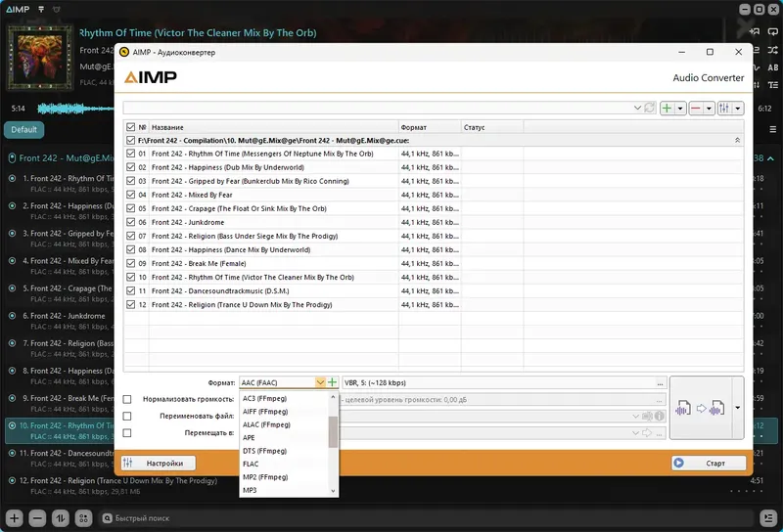Click the add plus button in AIMP bottom bar
The width and height of the screenshot is (783, 532).
coord(15,518)
